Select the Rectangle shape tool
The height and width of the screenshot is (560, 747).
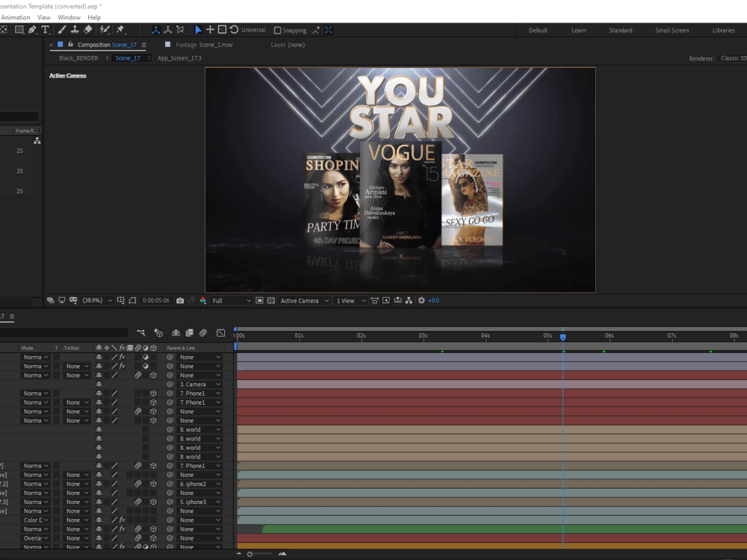tap(19, 30)
